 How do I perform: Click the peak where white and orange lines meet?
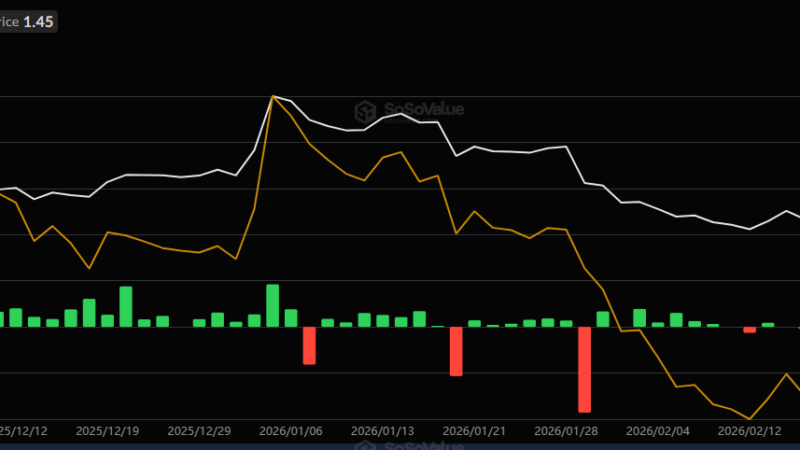tap(273, 96)
